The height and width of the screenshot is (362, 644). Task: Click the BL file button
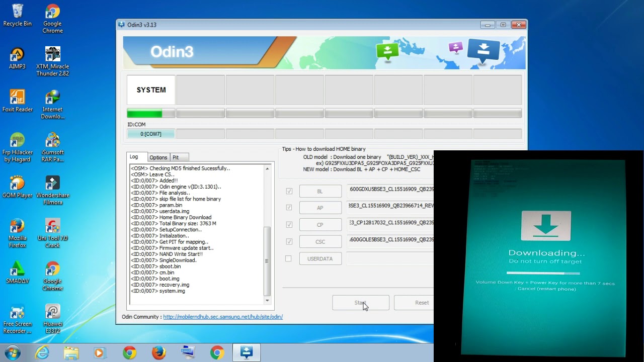pos(320,191)
